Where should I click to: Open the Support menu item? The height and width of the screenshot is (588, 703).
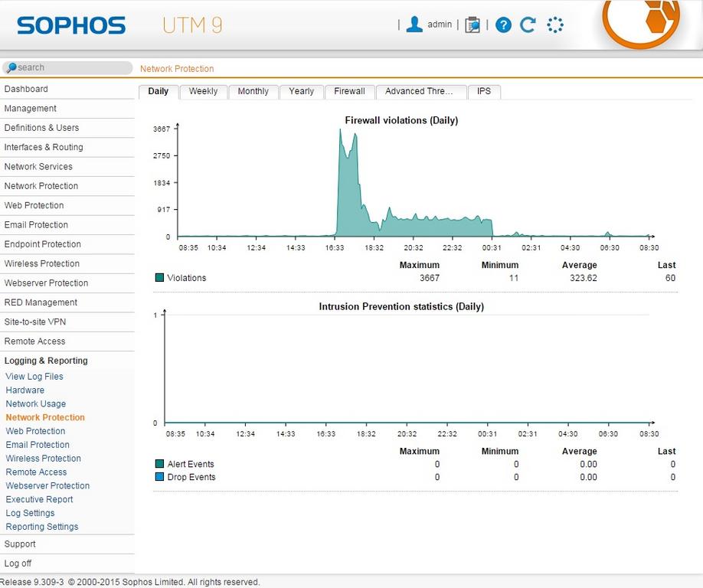tap(67, 544)
